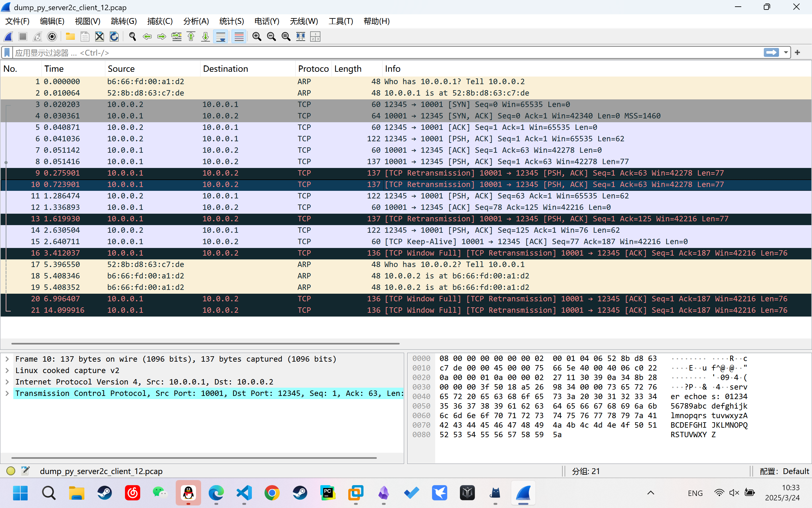Open the 电话(Y) menu
The height and width of the screenshot is (508, 812).
coord(267,22)
